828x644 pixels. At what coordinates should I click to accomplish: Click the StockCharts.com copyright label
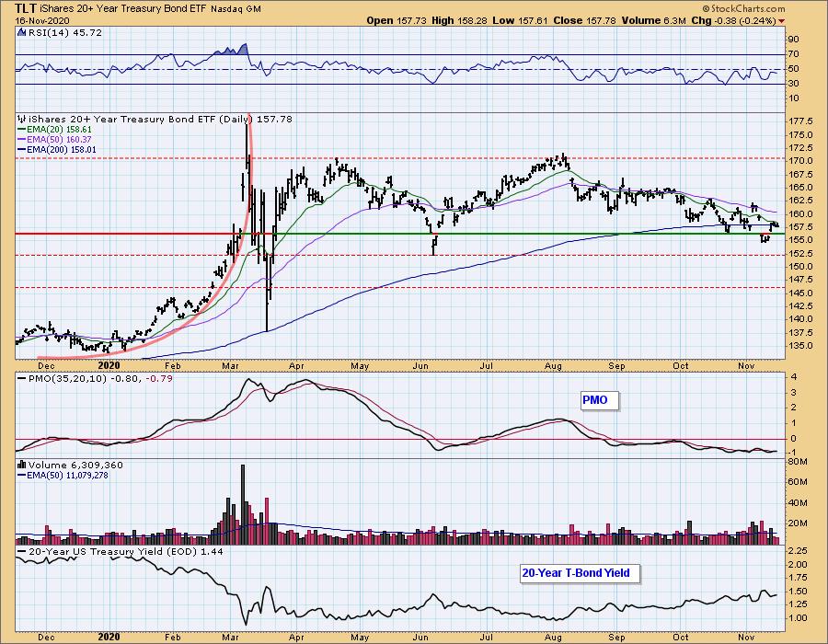pos(743,8)
